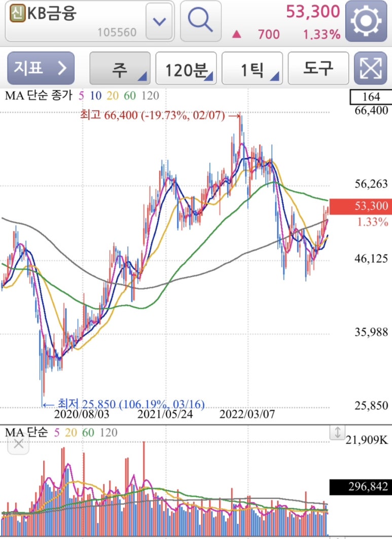392x539 pixels.
Task: Click the volume panel resize arrow icon
Action: click(x=337, y=432)
